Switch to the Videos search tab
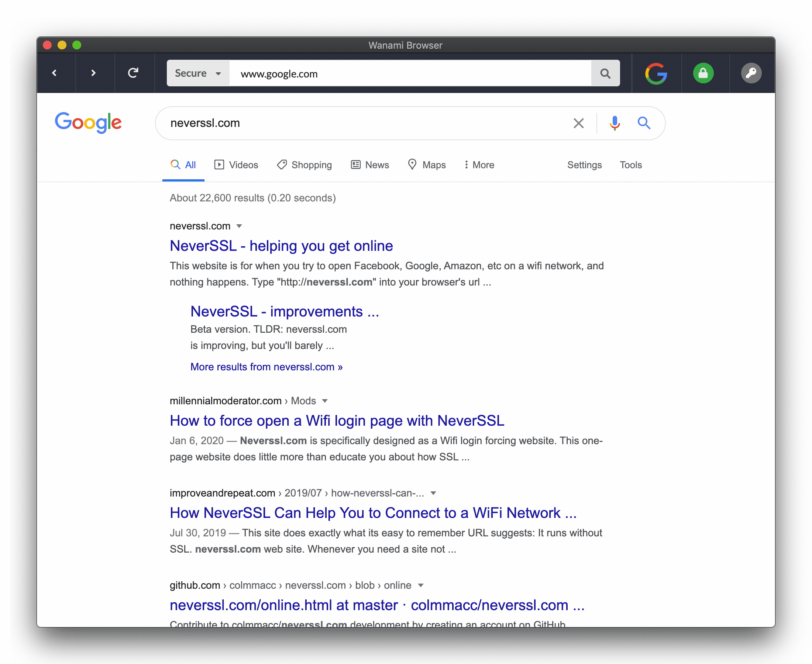The height and width of the screenshot is (664, 812). (x=236, y=165)
